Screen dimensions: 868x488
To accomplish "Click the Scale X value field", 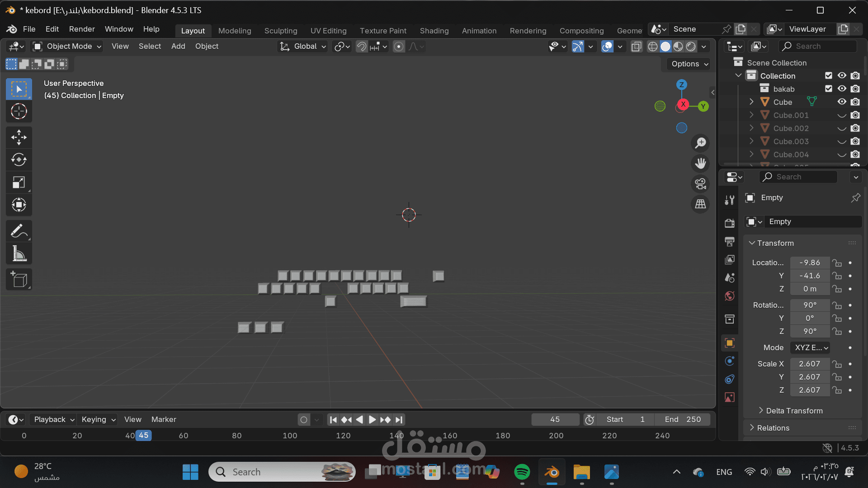I will point(809,364).
